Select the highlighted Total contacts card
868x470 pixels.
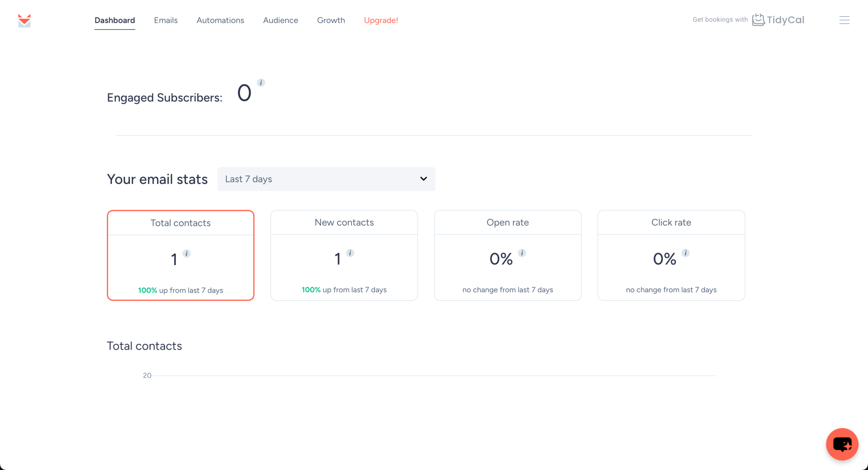(180, 256)
